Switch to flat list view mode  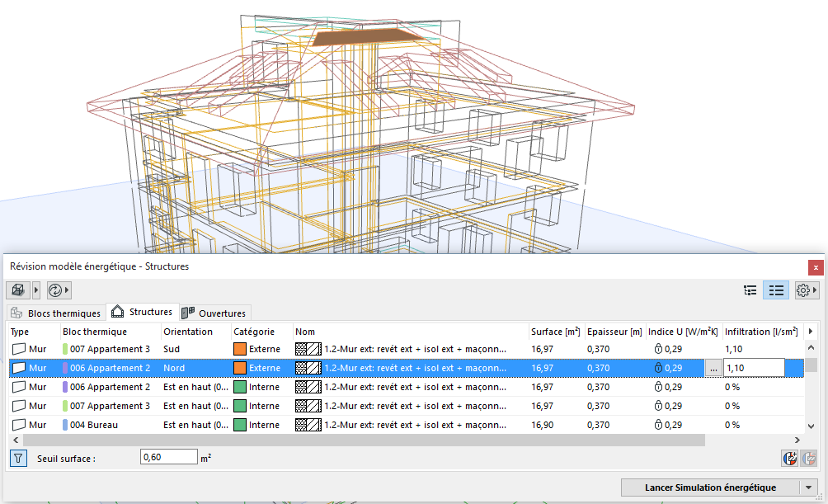point(775,290)
